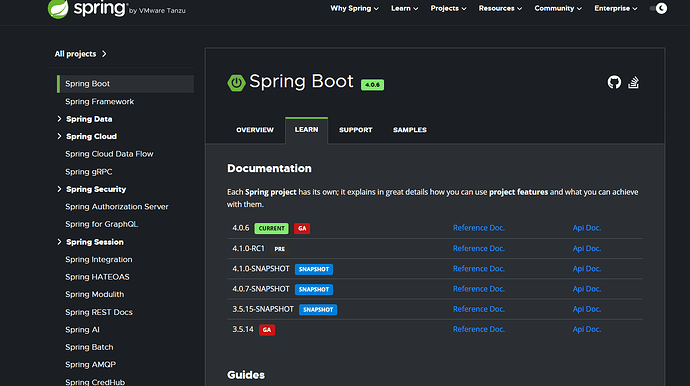Click the PRE badge on 4.1.0-RC1 row
The image size is (690, 386).
click(x=280, y=249)
